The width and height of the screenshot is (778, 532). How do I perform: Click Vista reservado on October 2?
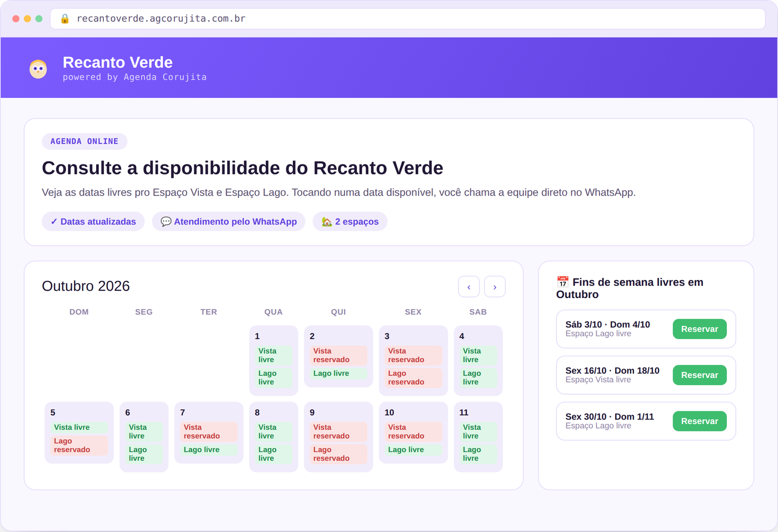point(338,355)
